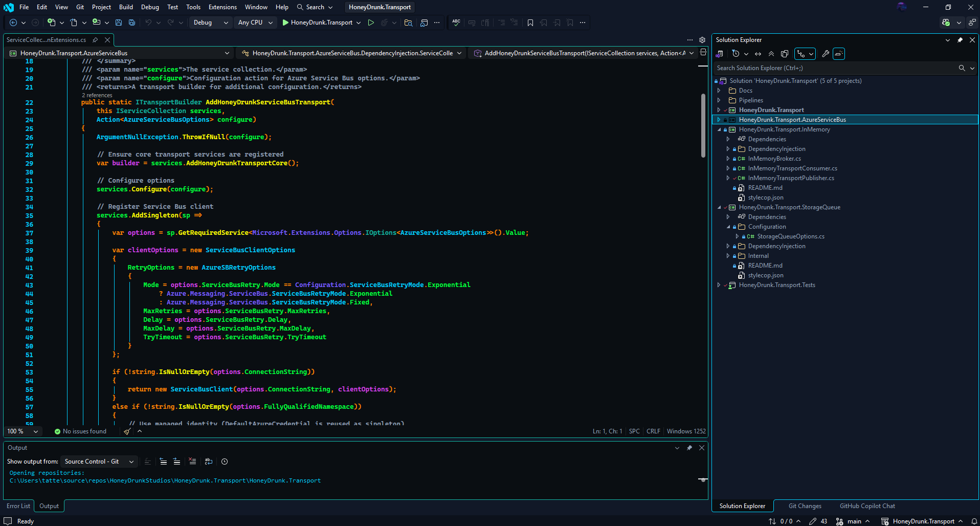Place a bookmark with the bookmark icon
Screen dimensions: 980x526
[x=530, y=23]
